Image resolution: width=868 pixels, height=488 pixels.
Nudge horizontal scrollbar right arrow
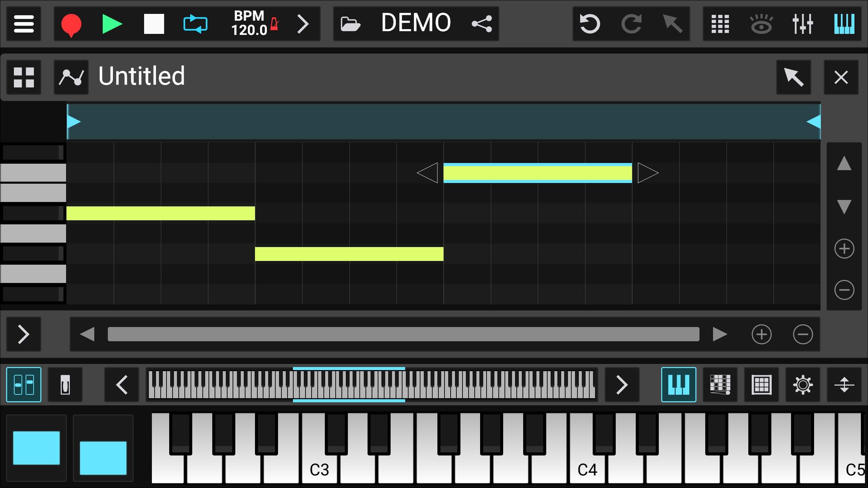pos(720,334)
